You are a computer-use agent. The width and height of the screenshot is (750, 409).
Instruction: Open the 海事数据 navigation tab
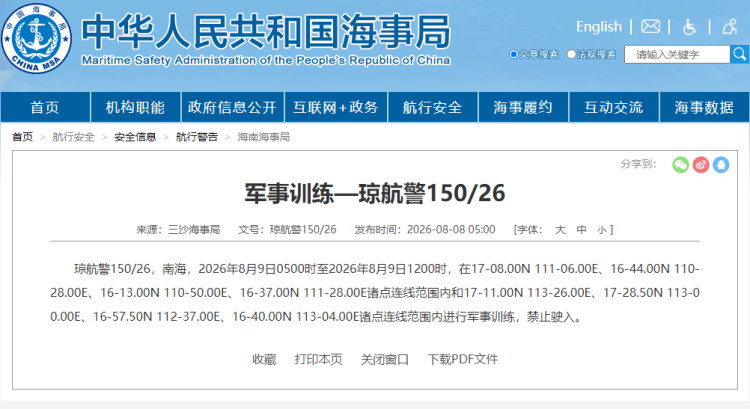704,107
